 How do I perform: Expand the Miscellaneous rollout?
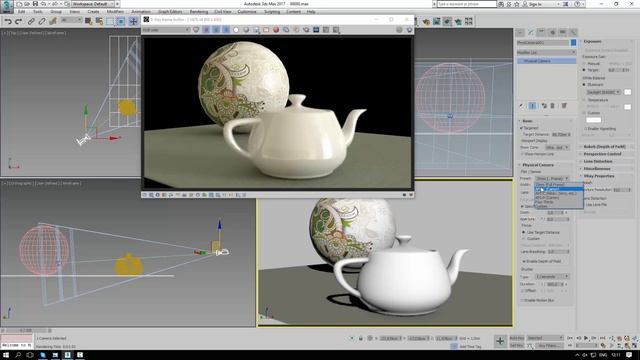tap(597, 169)
